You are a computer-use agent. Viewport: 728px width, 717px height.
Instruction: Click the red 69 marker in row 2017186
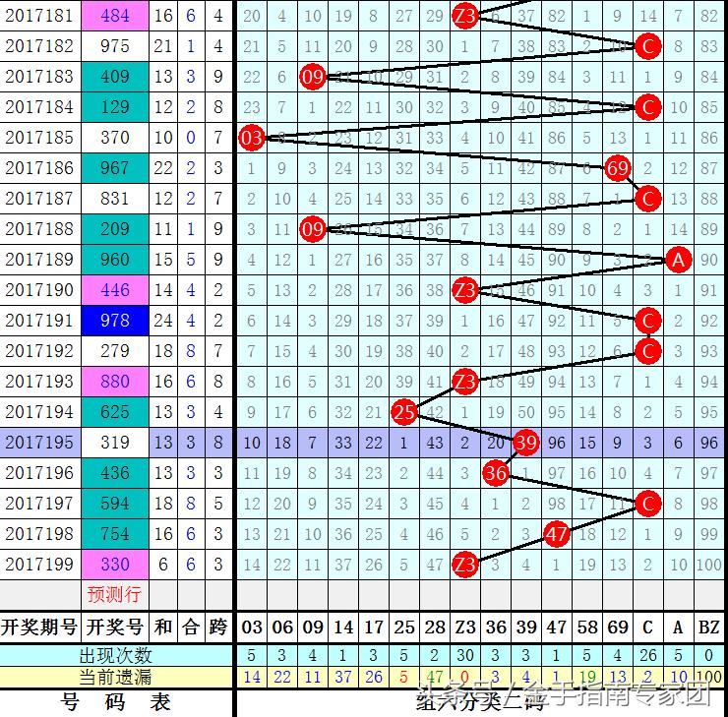(x=618, y=168)
